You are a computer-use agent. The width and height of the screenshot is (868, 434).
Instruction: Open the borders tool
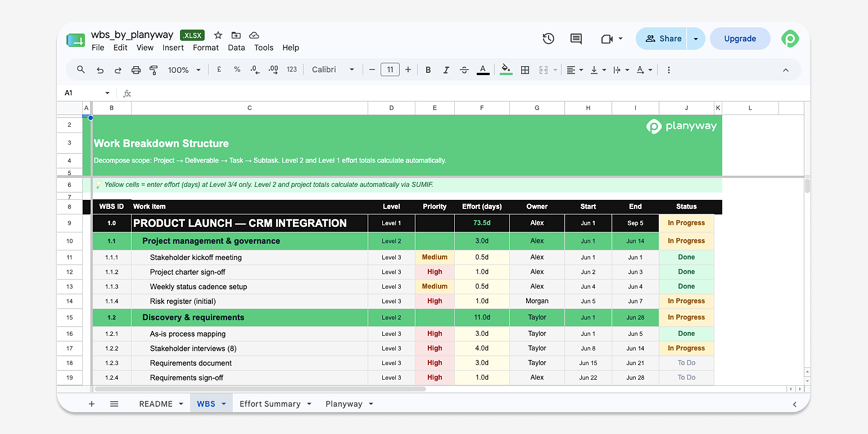(525, 70)
